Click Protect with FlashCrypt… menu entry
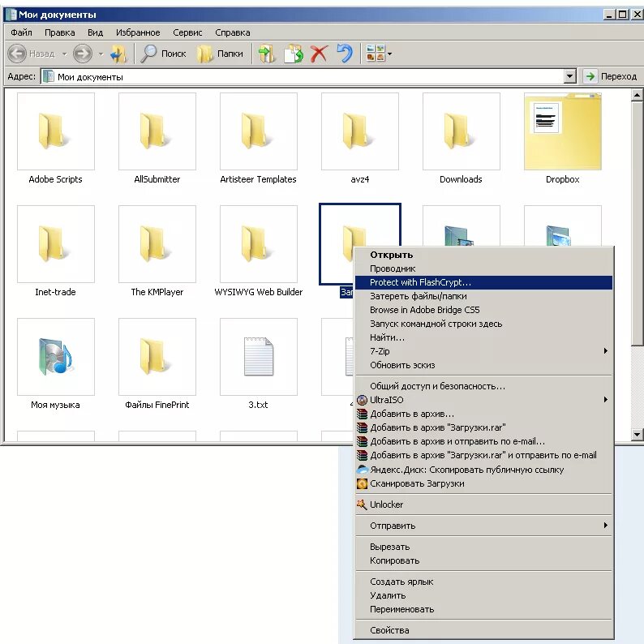 (x=484, y=282)
